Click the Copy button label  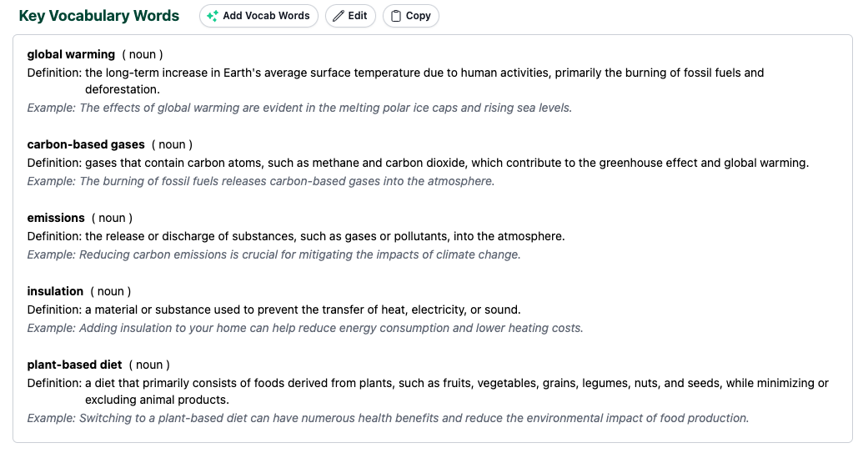click(x=418, y=16)
